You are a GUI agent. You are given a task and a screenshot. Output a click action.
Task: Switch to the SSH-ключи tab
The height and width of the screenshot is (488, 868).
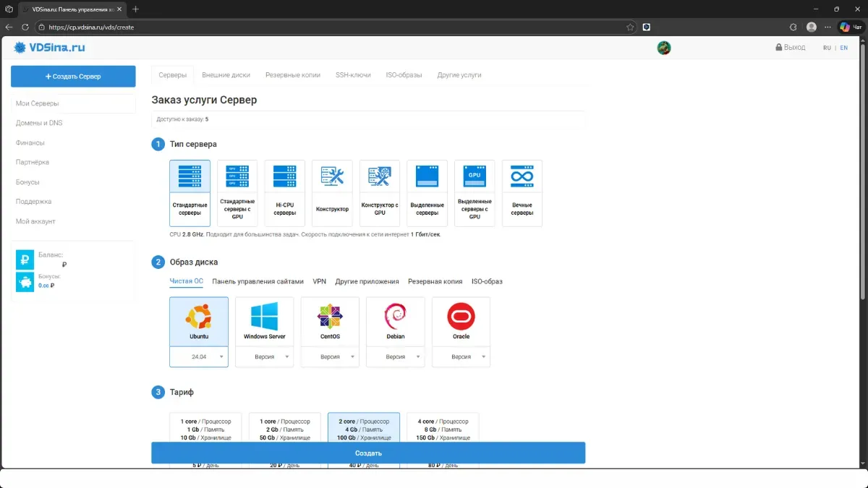click(x=353, y=75)
